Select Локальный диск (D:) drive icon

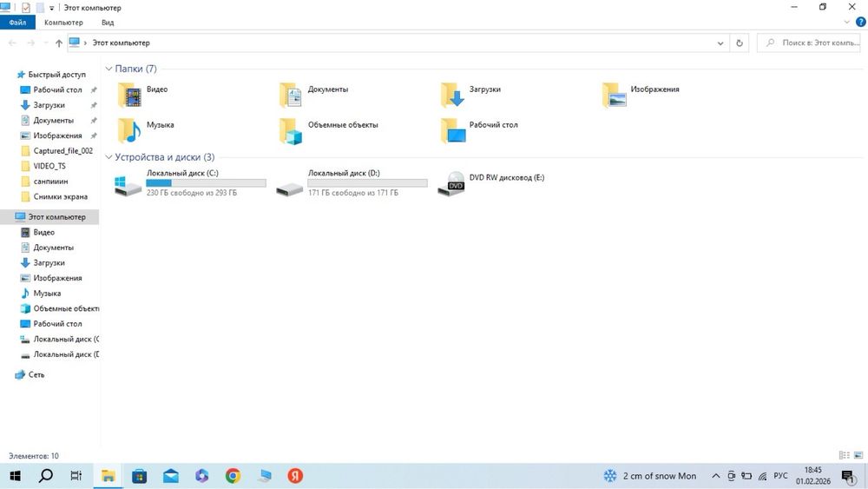[290, 188]
